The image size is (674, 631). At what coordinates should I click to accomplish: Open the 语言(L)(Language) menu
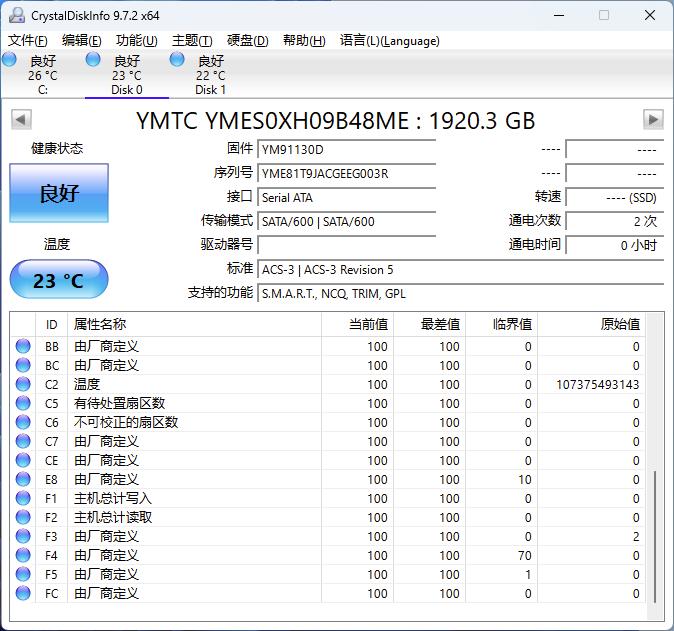pos(389,41)
